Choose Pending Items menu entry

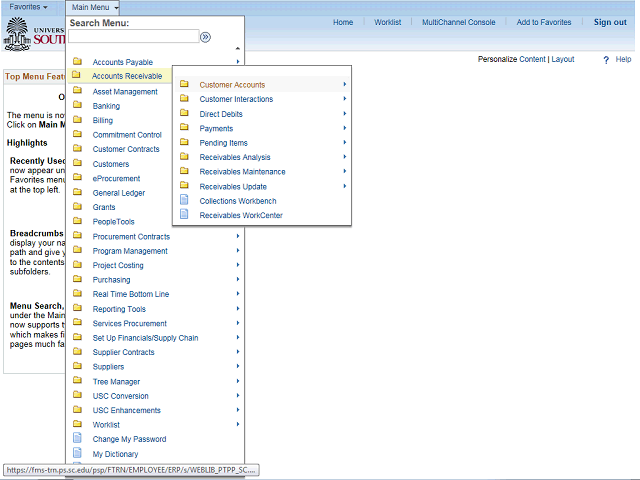point(223,143)
